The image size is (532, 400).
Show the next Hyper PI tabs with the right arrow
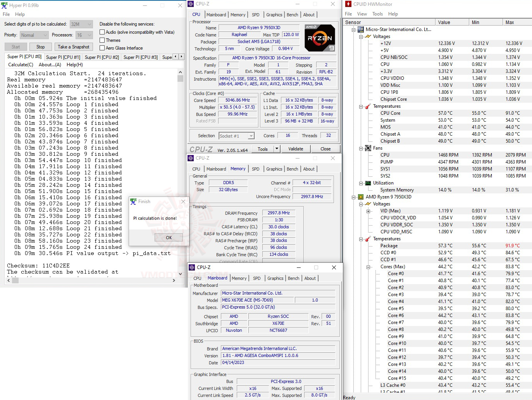pyautogui.click(x=181, y=57)
